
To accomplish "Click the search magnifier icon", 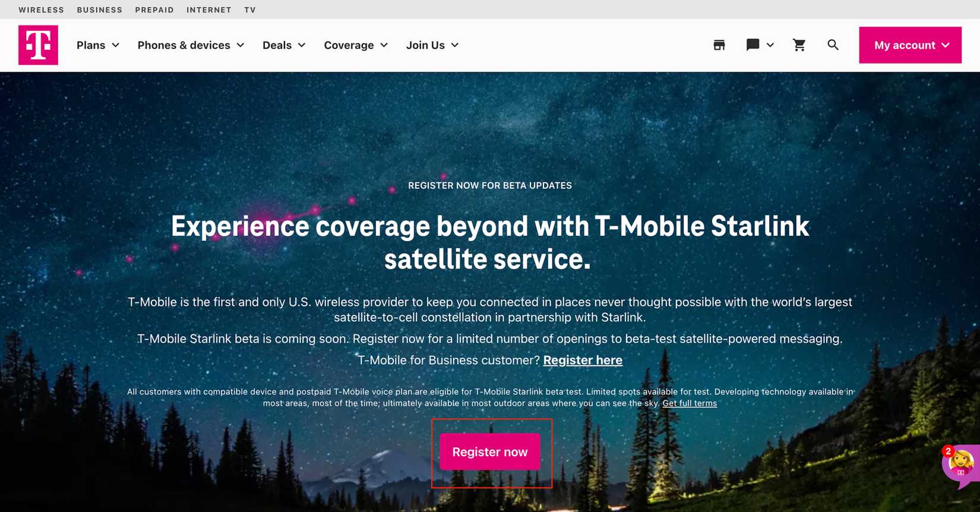I will 833,45.
